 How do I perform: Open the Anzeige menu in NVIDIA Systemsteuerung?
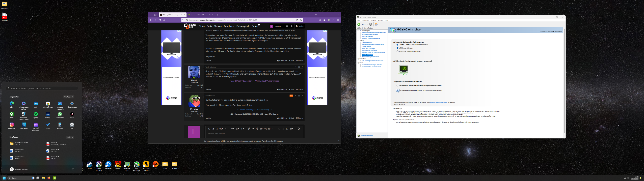coord(381,20)
